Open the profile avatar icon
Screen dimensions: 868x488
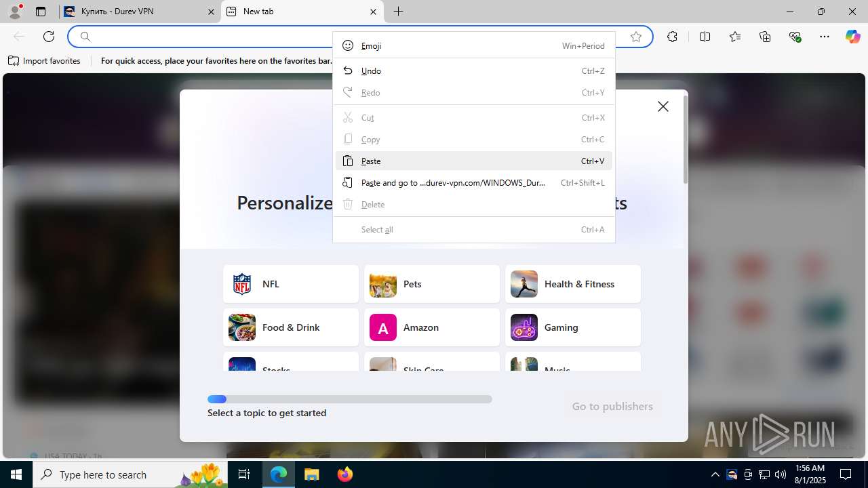click(x=15, y=12)
